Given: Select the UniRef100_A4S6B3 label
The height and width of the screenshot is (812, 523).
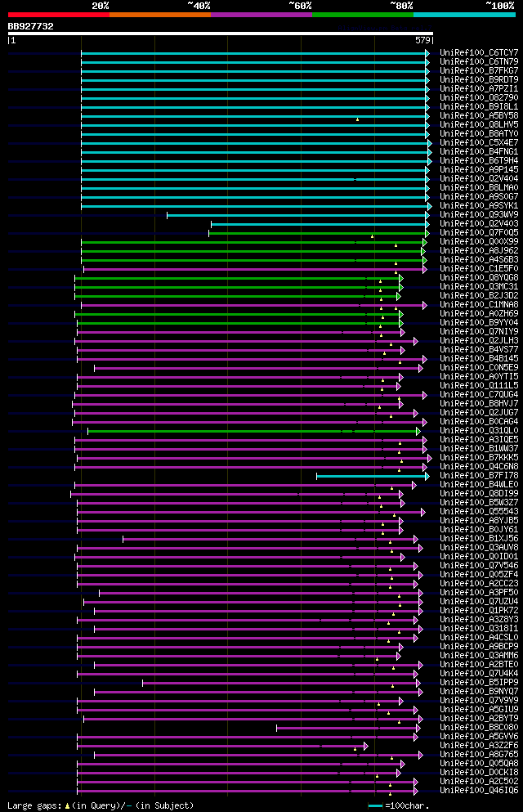Looking at the screenshot, I should tap(479, 259).
